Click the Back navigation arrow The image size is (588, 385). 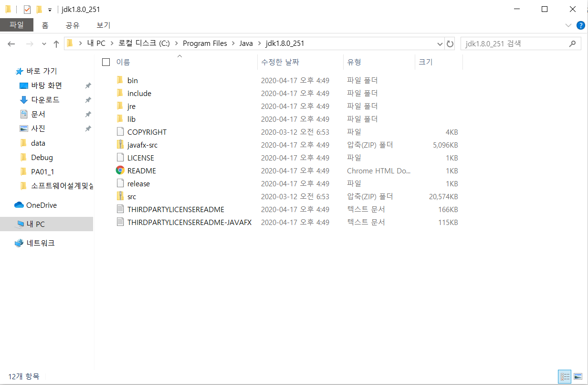tap(11, 43)
